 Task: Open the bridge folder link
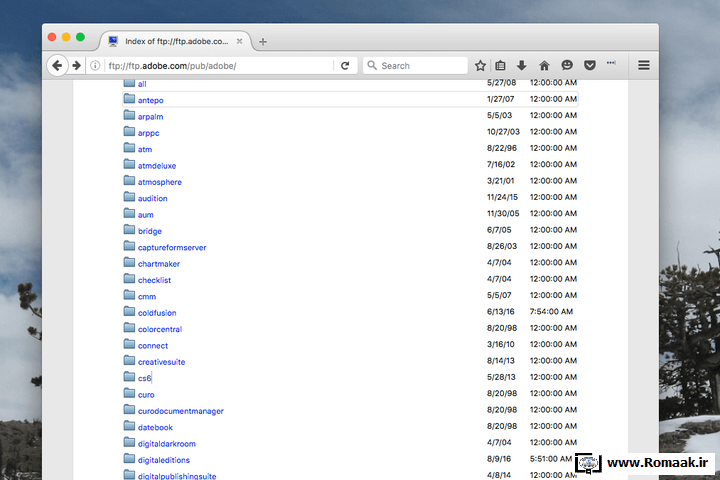[150, 231]
